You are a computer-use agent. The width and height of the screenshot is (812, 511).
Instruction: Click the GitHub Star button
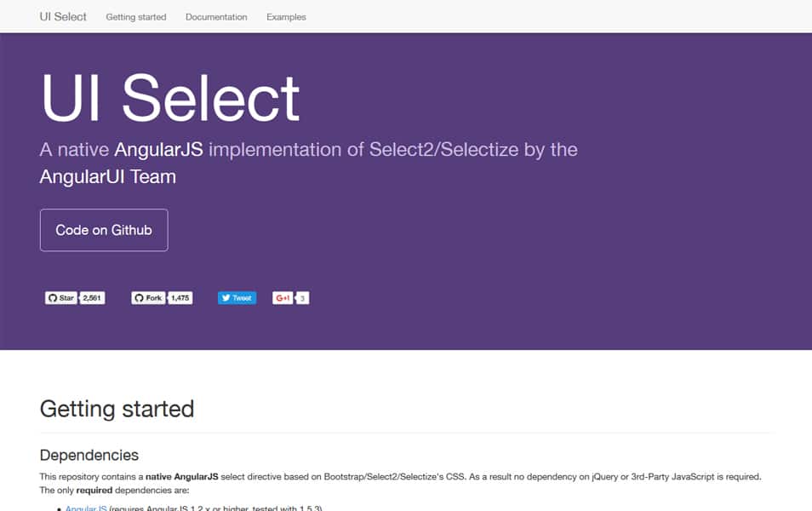pos(61,298)
